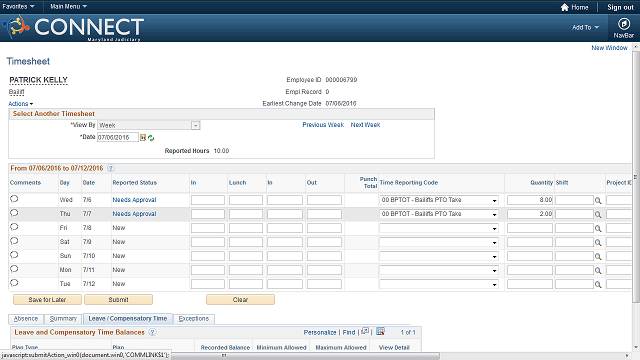Open Time Reporting Code dropdown for Thu 7/7
640x360 pixels.
[439, 214]
